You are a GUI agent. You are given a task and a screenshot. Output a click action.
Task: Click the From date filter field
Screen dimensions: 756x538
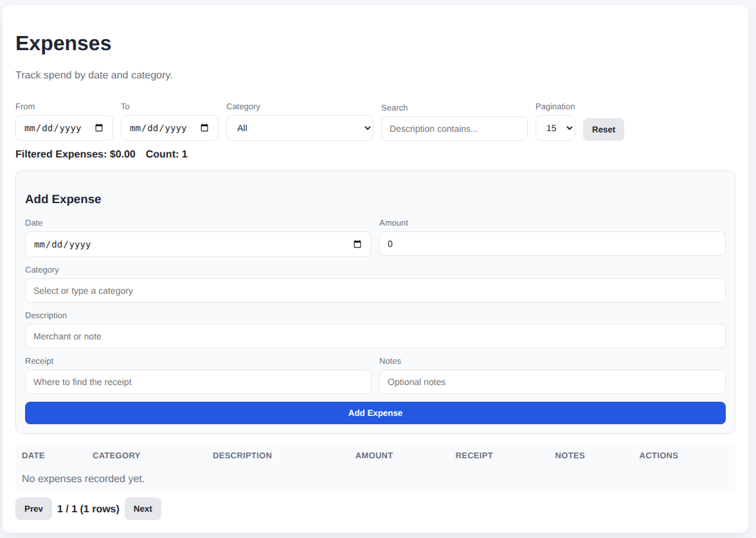[x=55, y=128]
